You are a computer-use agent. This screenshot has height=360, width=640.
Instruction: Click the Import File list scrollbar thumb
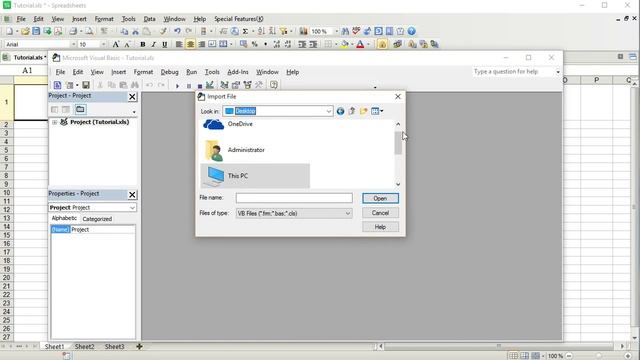pyautogui.click(x=398, y=143)
